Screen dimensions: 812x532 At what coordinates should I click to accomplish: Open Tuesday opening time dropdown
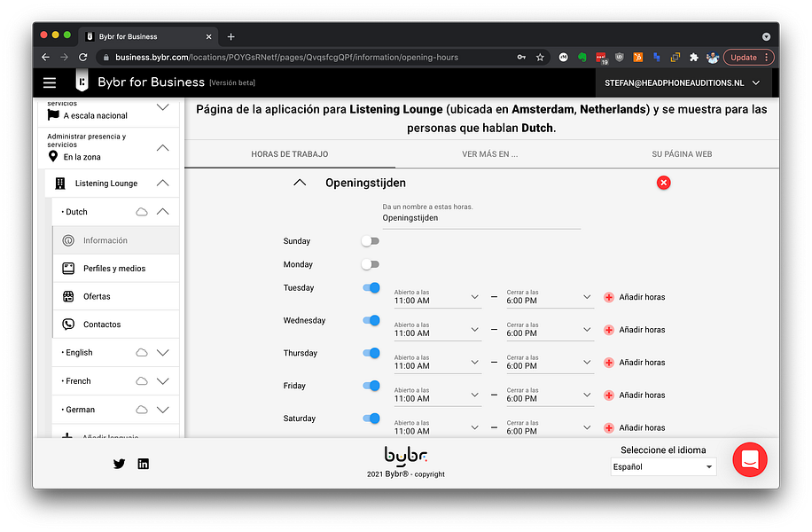click(438, 297)
